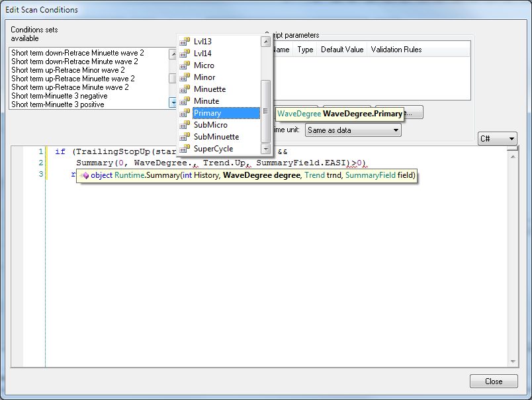Open the C# language selector dropdown
Screen dimensions: 532x400
click(498, 138)
